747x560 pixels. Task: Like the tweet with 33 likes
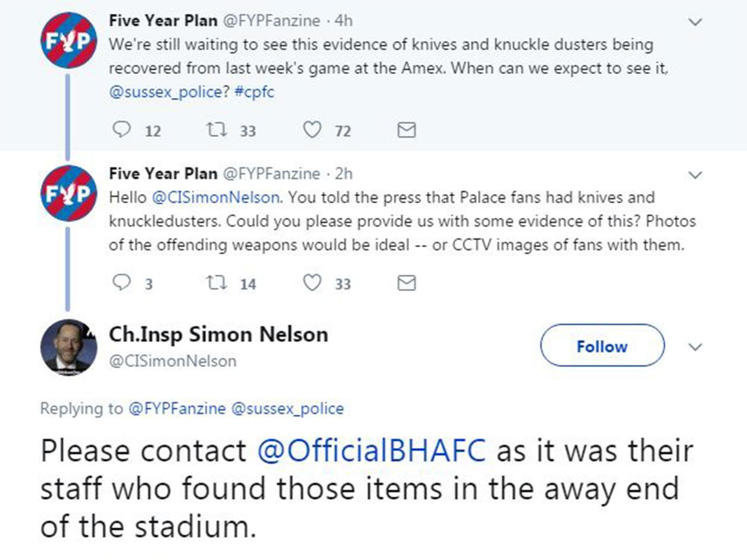coord(312,283)
